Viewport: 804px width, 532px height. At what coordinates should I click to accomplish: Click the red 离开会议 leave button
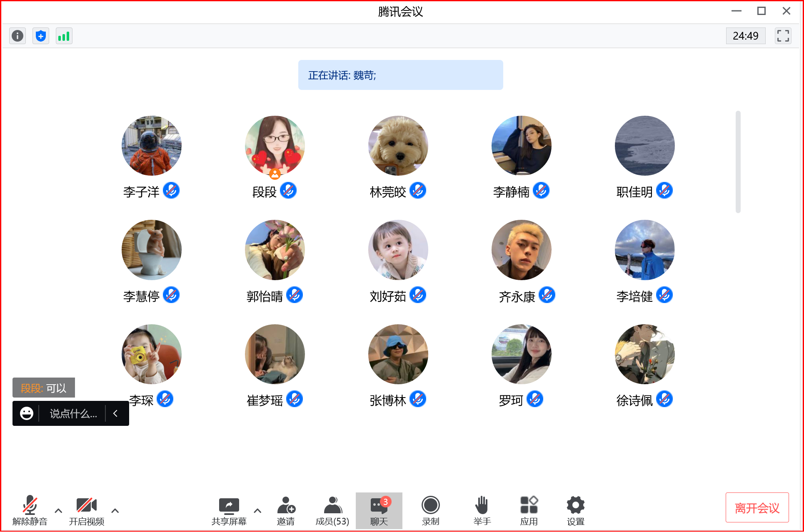pos(757,507)
